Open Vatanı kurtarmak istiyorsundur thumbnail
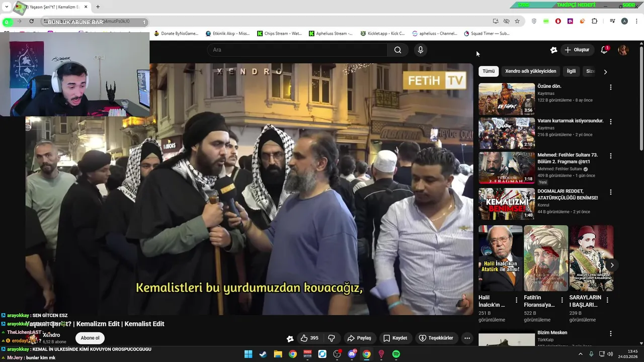The height and width of the screenshot is (362, 644). 507,133
